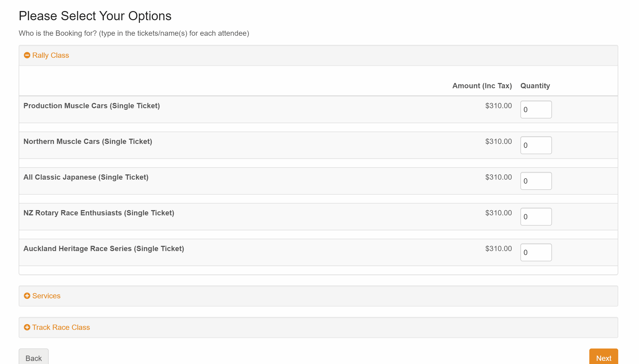Click the minus icon beside Rally Class

pos(27,55)
